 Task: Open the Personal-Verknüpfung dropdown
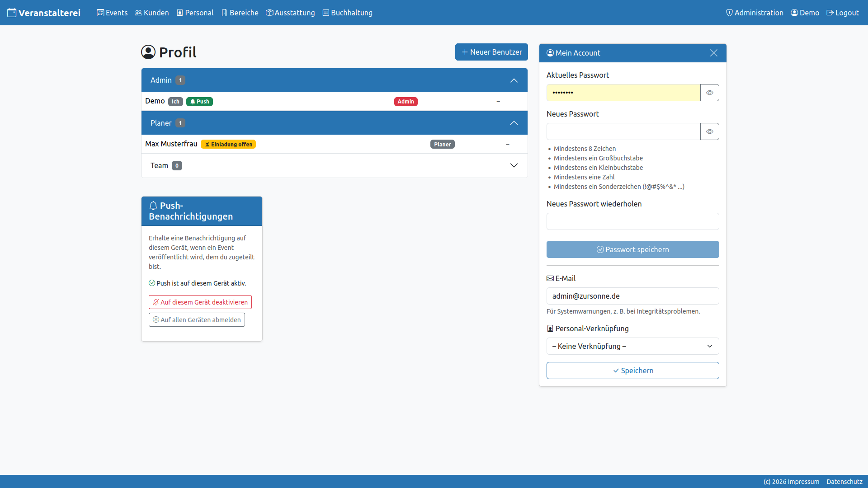tap(632, 346)
